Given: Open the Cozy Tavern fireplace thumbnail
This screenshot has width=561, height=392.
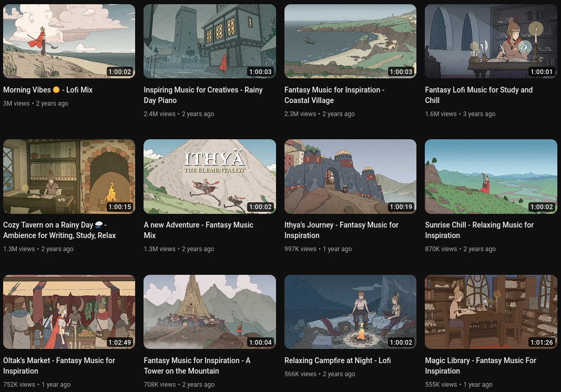Looking at the screenshot, I should (69, 176).
